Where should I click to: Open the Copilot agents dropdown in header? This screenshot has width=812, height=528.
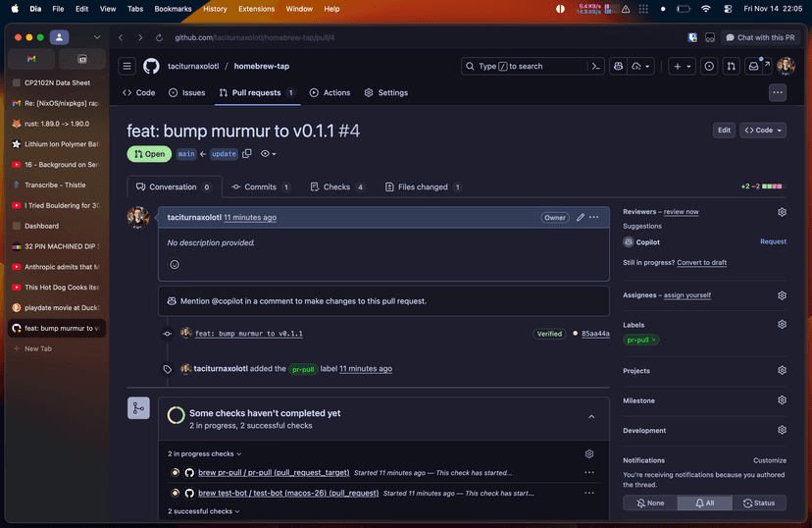point(640,67)
